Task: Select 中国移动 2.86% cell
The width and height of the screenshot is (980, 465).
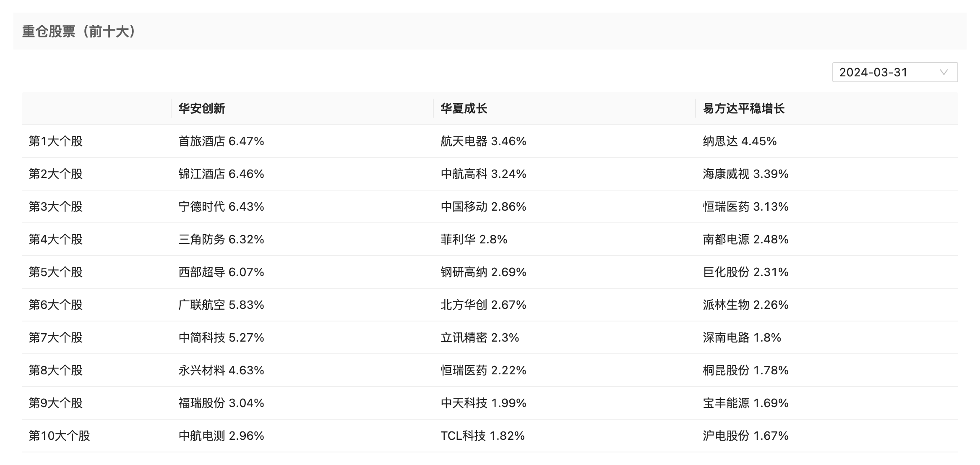Action: [x=483, y=207]
